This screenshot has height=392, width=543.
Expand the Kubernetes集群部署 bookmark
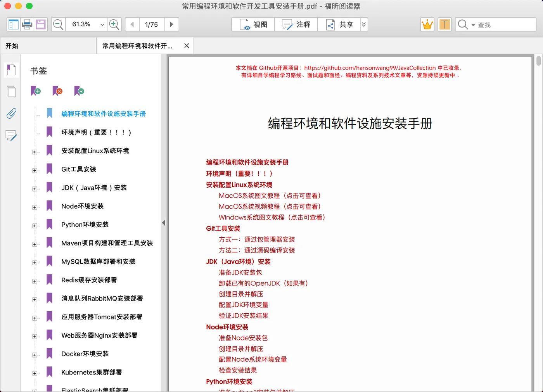[x=35, y=373]
